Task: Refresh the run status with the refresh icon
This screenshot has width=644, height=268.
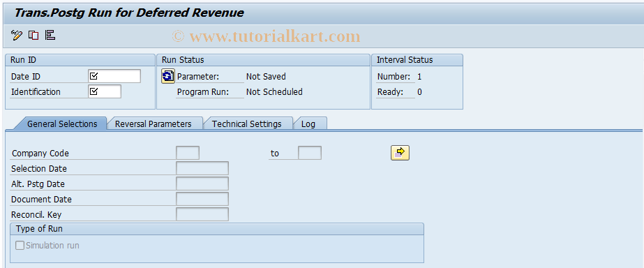Action: pyautogui.click(x=168, y=77)
